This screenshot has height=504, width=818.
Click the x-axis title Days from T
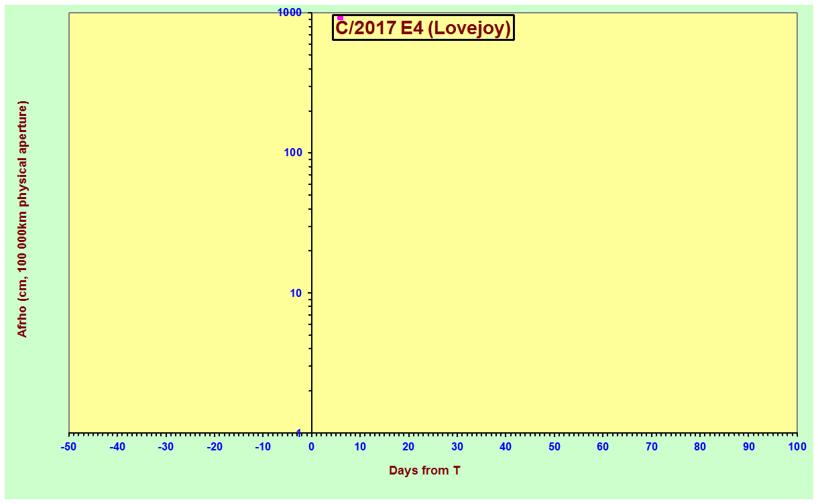click(424, 470)
